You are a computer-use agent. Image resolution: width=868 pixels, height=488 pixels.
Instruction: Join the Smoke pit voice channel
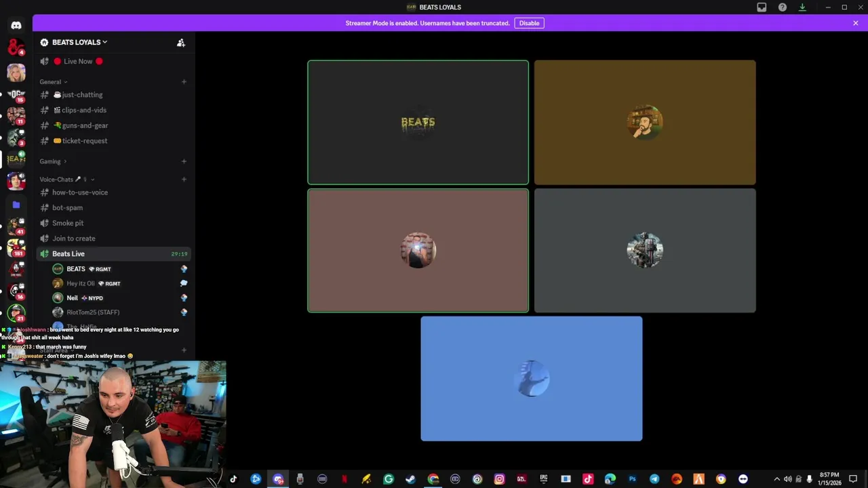click(113, 223)
